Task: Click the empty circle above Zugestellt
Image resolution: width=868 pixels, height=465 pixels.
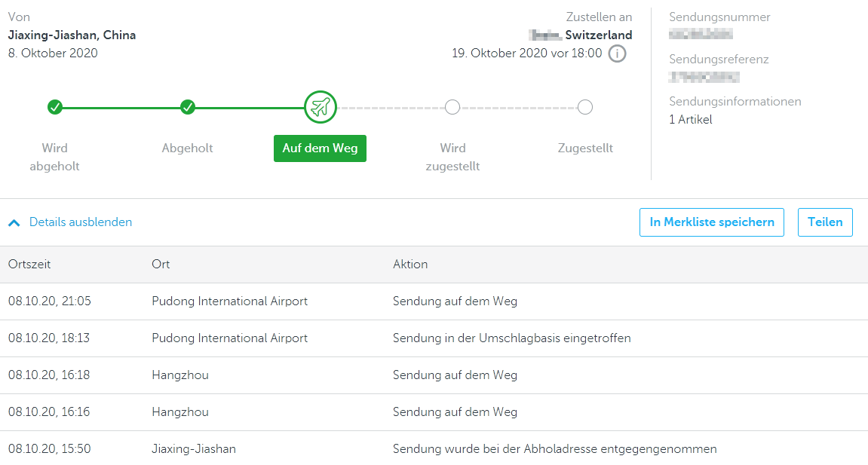Action: tap(585, 107)
